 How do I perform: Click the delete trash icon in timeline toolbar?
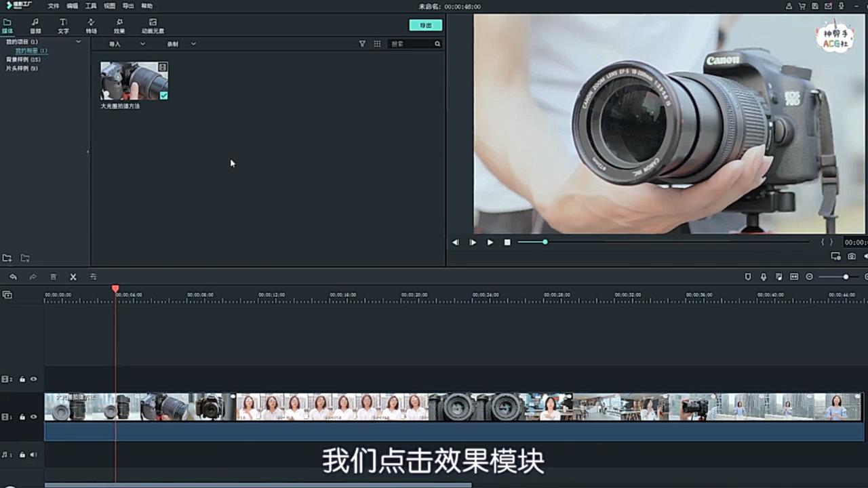(53, 277)
